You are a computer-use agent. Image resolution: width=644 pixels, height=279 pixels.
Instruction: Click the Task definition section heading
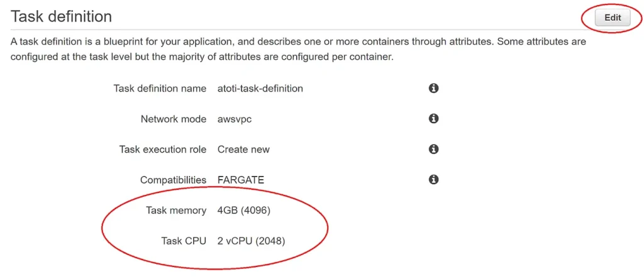[x=61, y=16]
